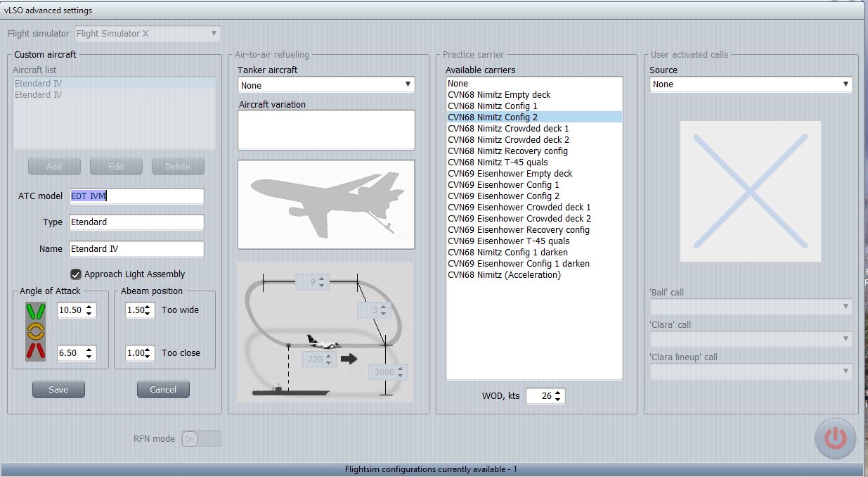Open the User activated calls Source dropdown
Image resolution: width=868 pixels, height=477 pixels.
[x=751, y=84]
